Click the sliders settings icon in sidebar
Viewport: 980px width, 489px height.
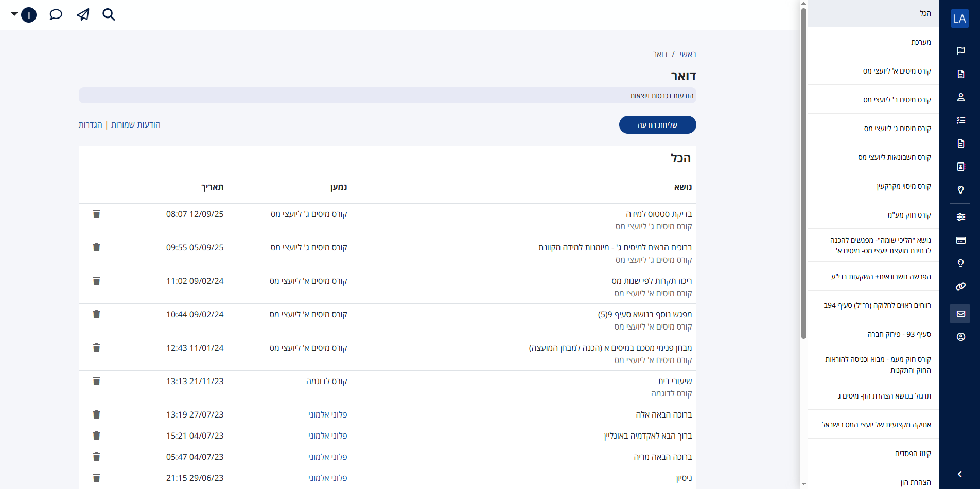(x=960, y=217)
